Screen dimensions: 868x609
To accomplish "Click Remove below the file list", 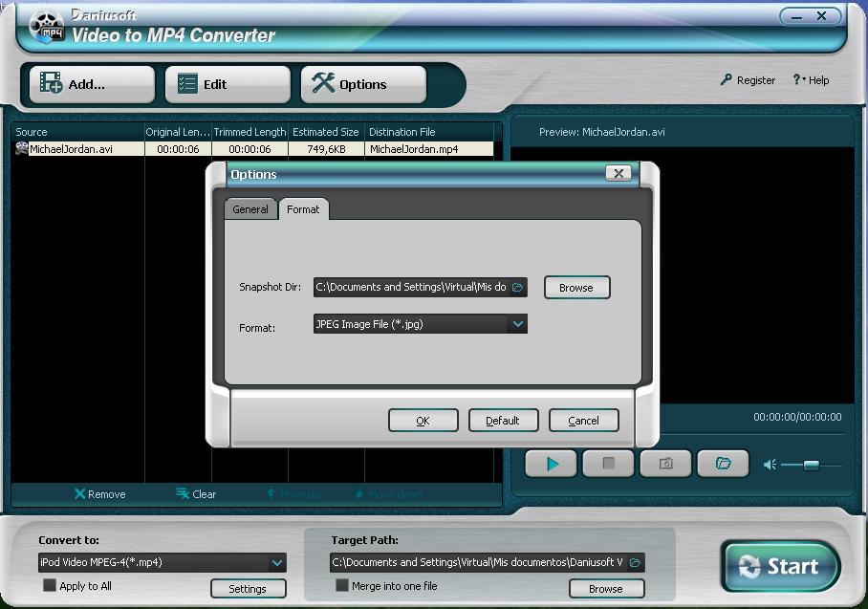I will pos(100,494).
